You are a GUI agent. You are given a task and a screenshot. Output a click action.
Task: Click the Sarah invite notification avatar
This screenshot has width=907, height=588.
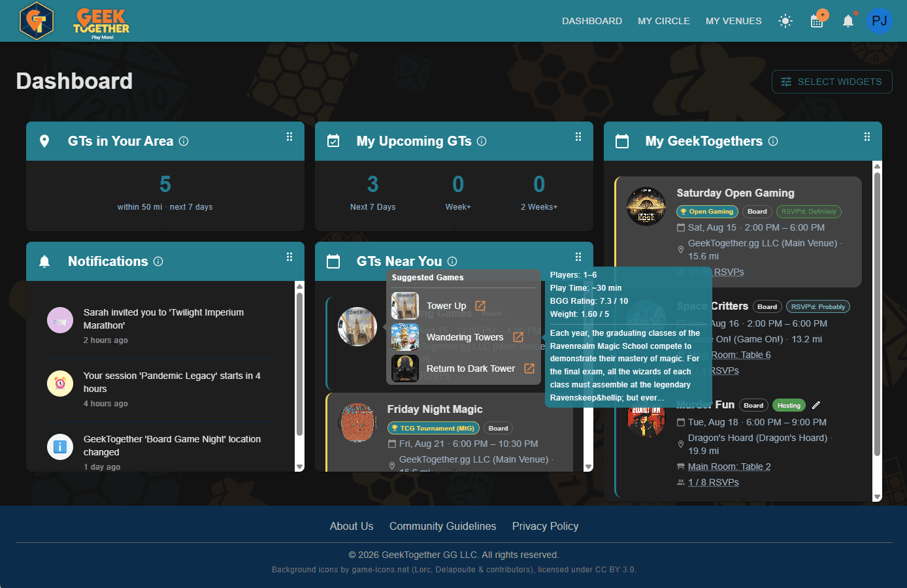point(60,320)
